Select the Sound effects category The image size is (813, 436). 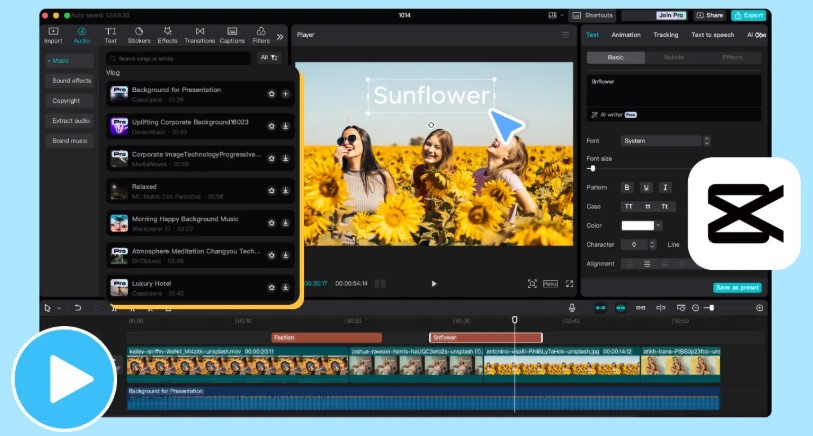click(72, 80)
